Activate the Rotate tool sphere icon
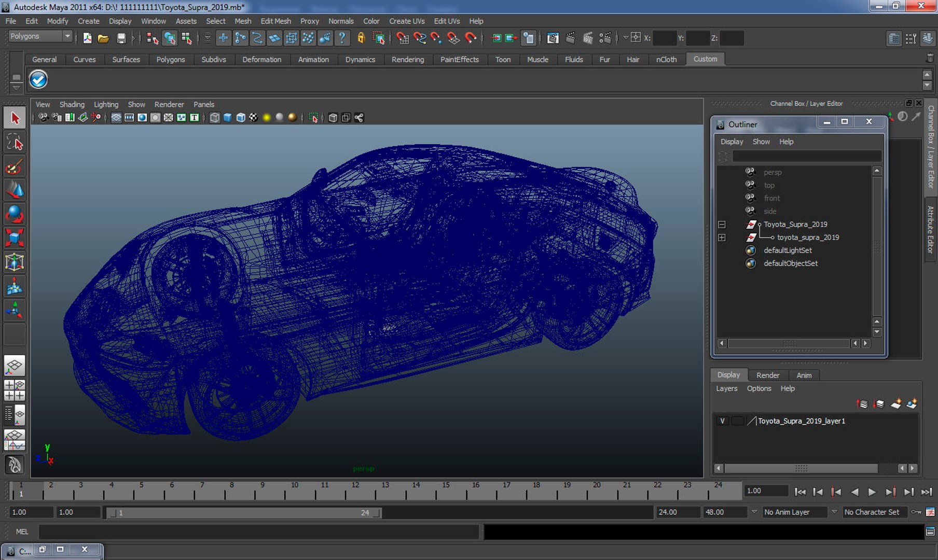938x560 pixels. point(15,214)
